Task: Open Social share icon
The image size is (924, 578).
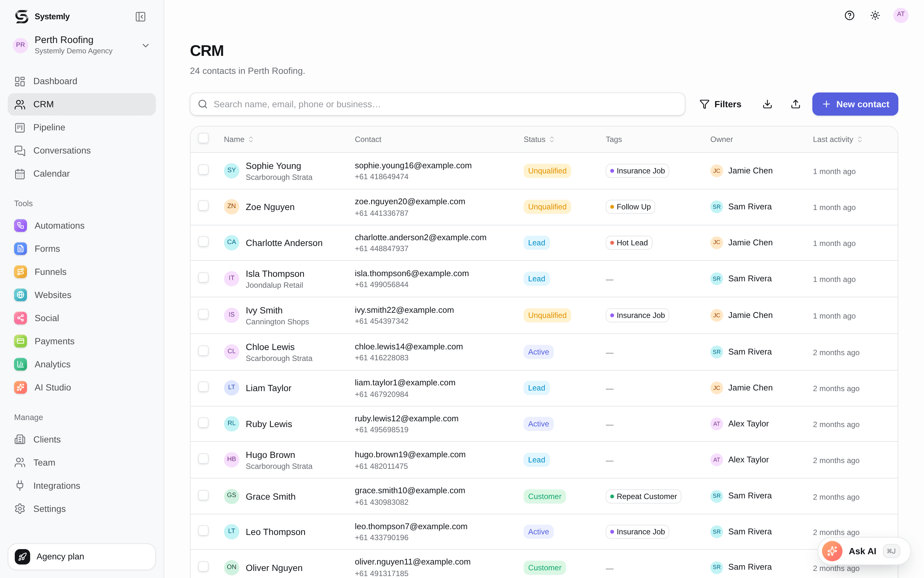Action: click(x=21, y=318)
